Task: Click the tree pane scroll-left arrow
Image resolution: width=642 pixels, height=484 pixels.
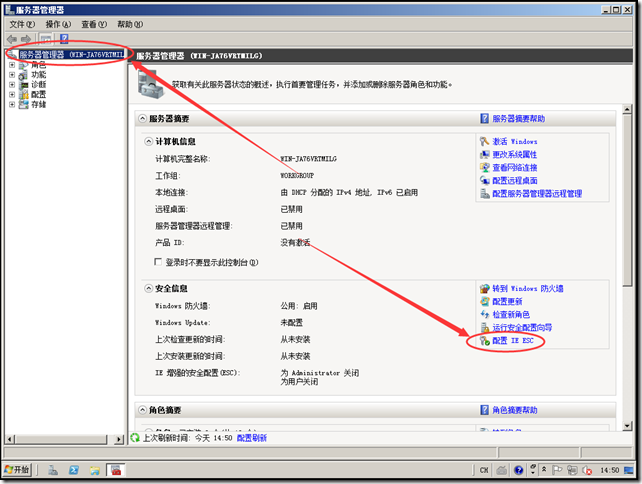Action: (x=10, y=439)
